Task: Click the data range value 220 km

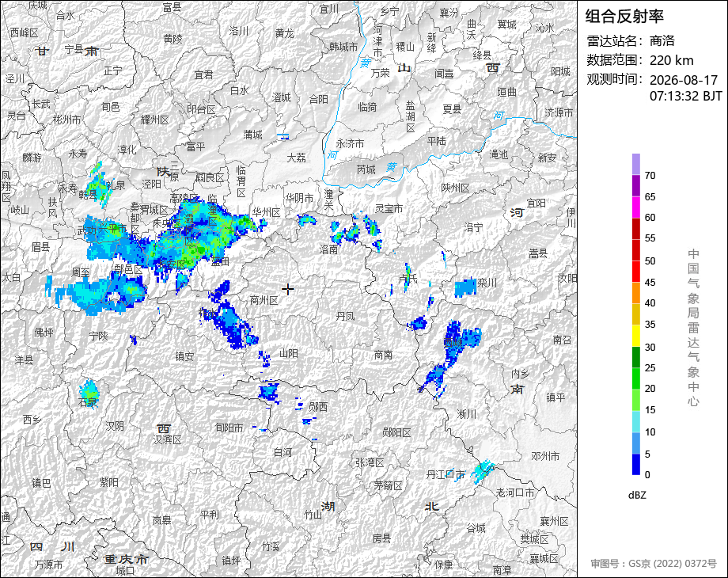Action: click(671, 60)
